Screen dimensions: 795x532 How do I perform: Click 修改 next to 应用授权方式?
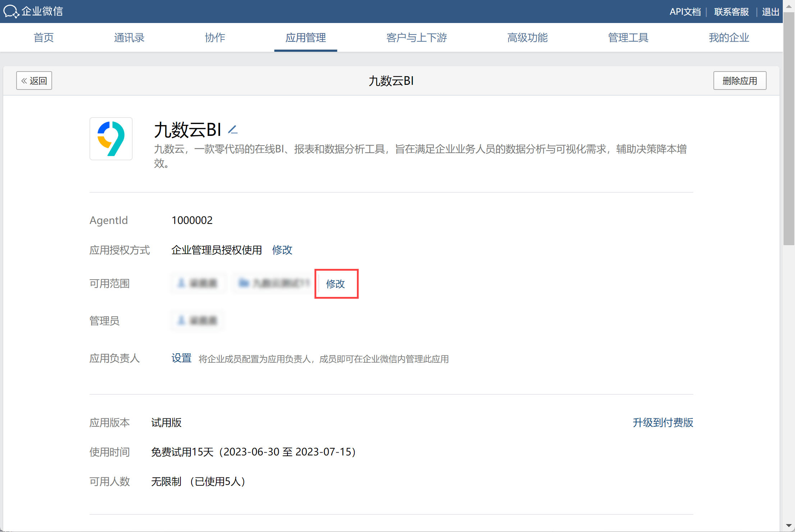click(x=282, y=250)
